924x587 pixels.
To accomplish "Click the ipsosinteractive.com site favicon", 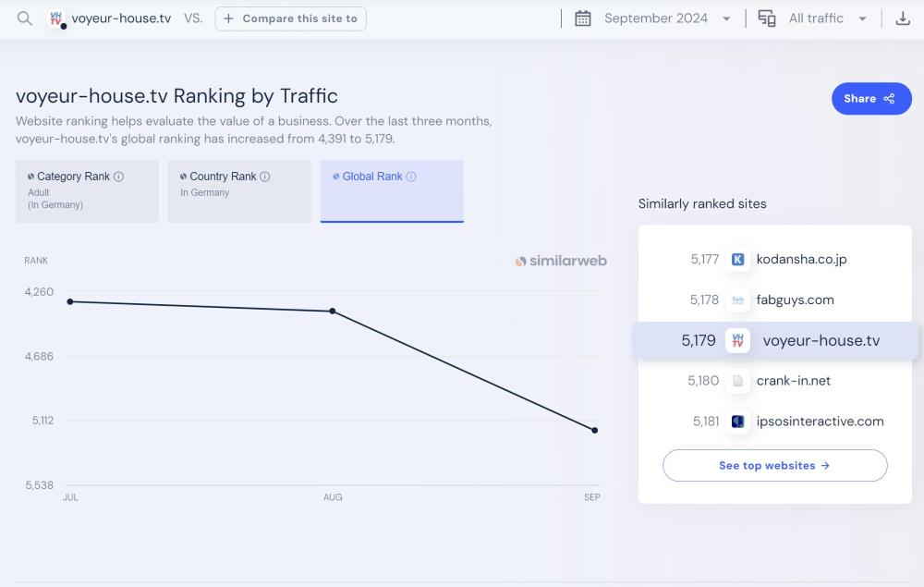I will tap(737, 422).
